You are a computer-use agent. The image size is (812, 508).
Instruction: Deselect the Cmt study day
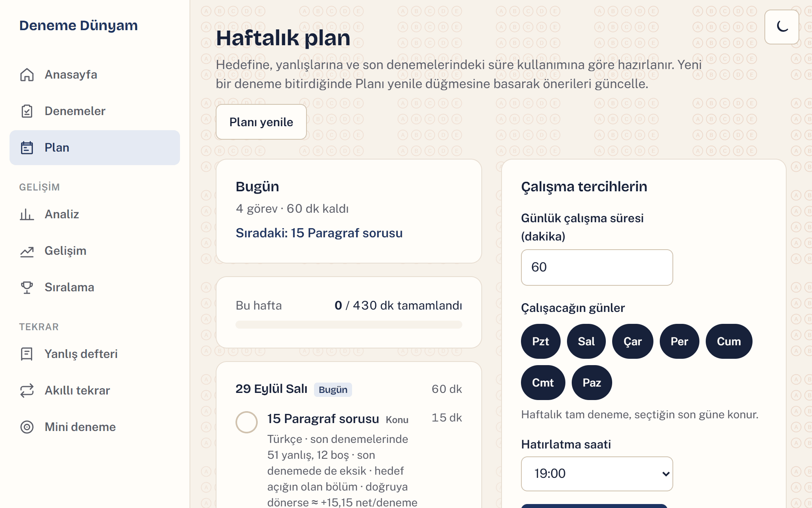pyautogui.click(x=543, y=383)
